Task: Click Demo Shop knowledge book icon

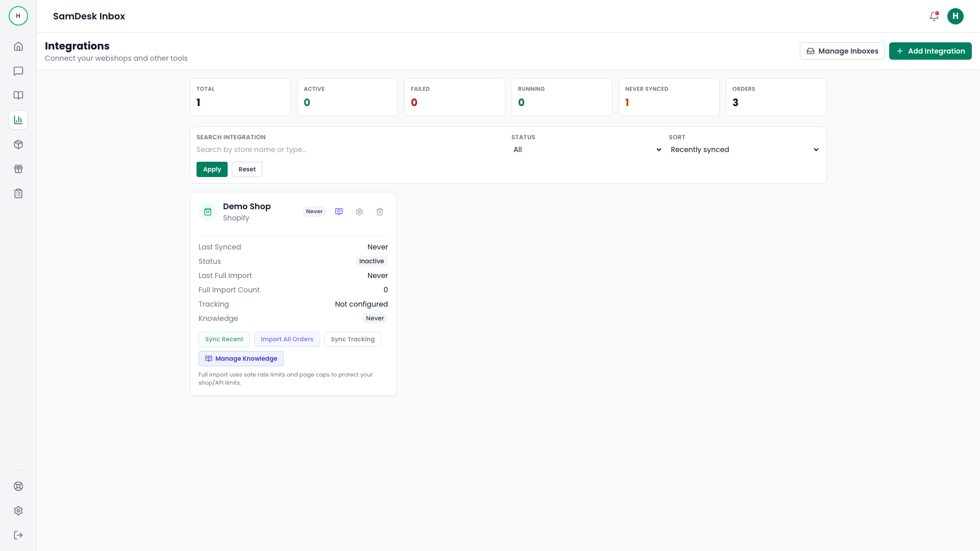Action: point(339,212)
